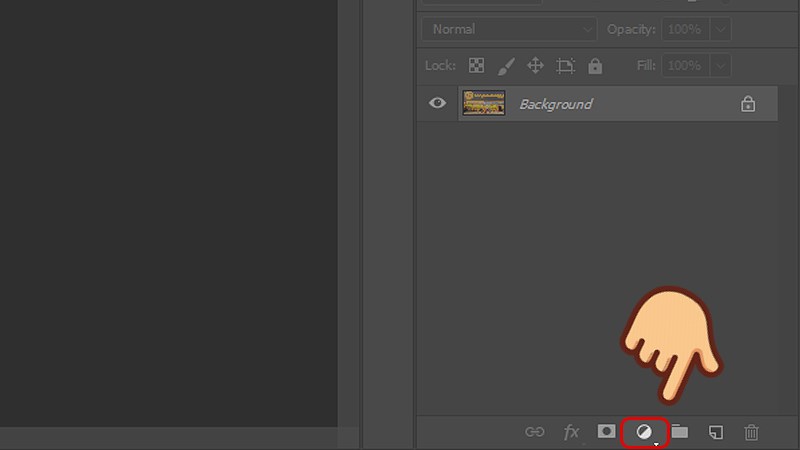Viewport: 800px width, 450px height.
Task: Click the padlock on the Background layer
Action: pos(747,104)
